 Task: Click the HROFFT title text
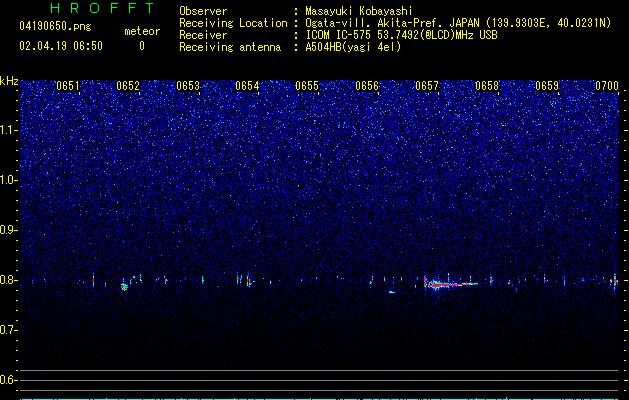(102, 8)
